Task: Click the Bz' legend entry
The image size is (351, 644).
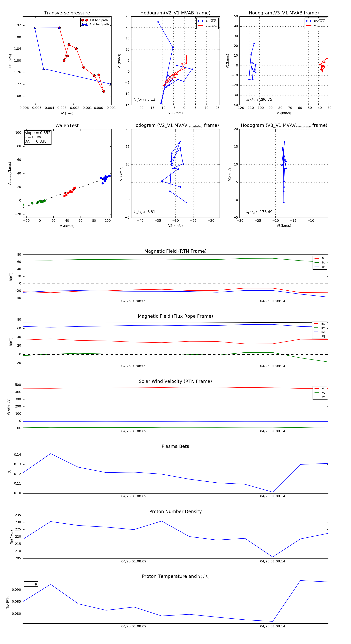Action: (x=320, y=332)
